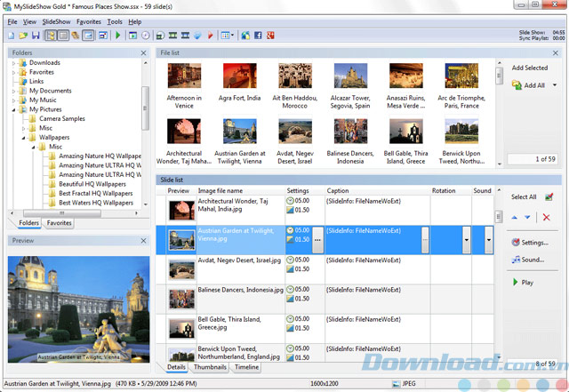
Task: Remove slide with the red X icon
Action: tap(546, 217)
